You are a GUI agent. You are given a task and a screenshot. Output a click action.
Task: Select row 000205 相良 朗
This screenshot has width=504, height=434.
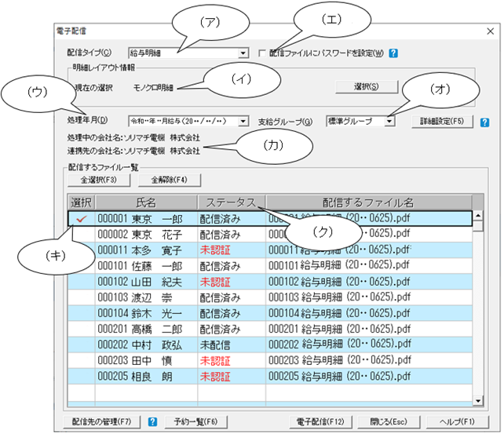click(x=270, y=376)
